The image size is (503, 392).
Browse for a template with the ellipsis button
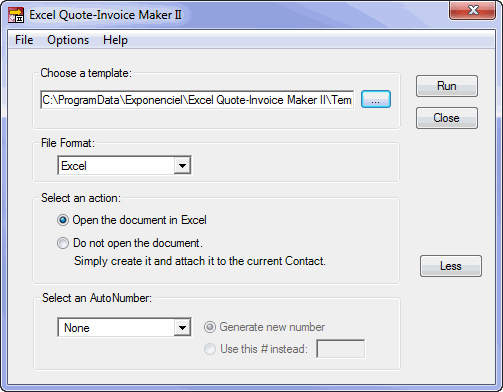(376, 99)
